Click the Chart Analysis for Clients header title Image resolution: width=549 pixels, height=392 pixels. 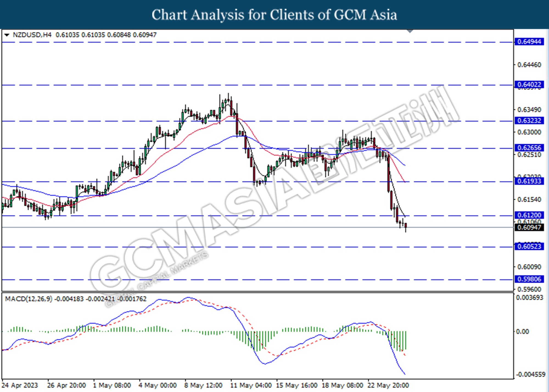click(x=274, y=15)
